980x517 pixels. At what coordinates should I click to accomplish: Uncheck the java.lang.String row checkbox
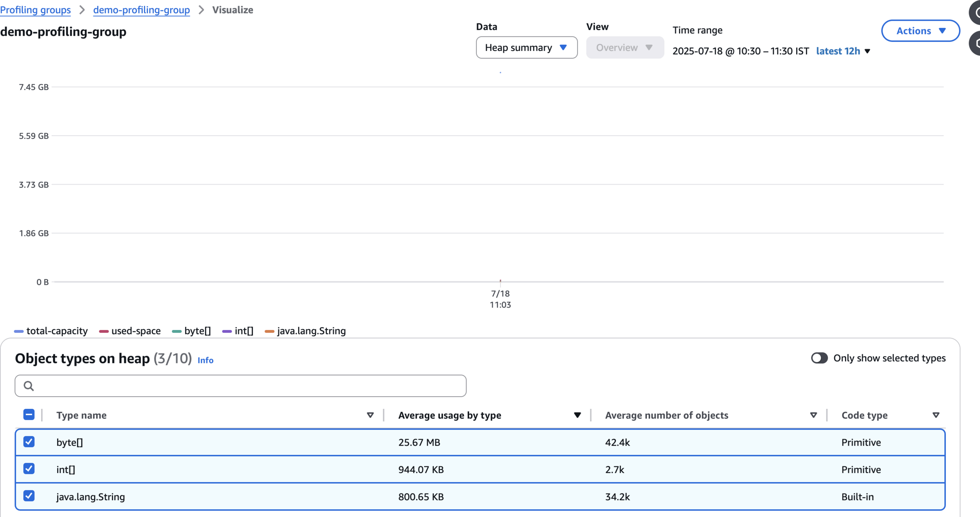tap(29, 496)
